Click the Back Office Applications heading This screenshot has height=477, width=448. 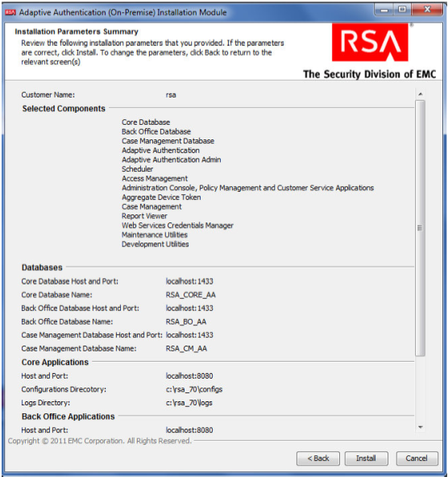pyautogui.click(x=68, y=417)
